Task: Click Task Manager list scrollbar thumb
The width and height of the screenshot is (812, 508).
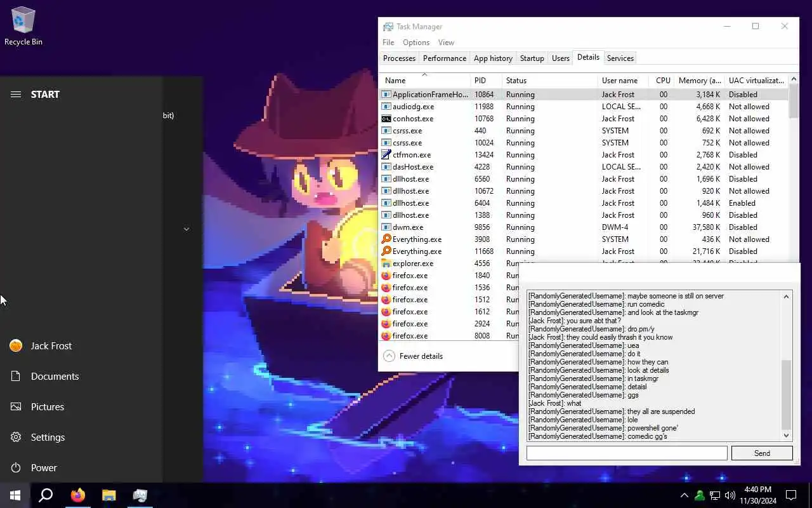Action: pos(794,102)
